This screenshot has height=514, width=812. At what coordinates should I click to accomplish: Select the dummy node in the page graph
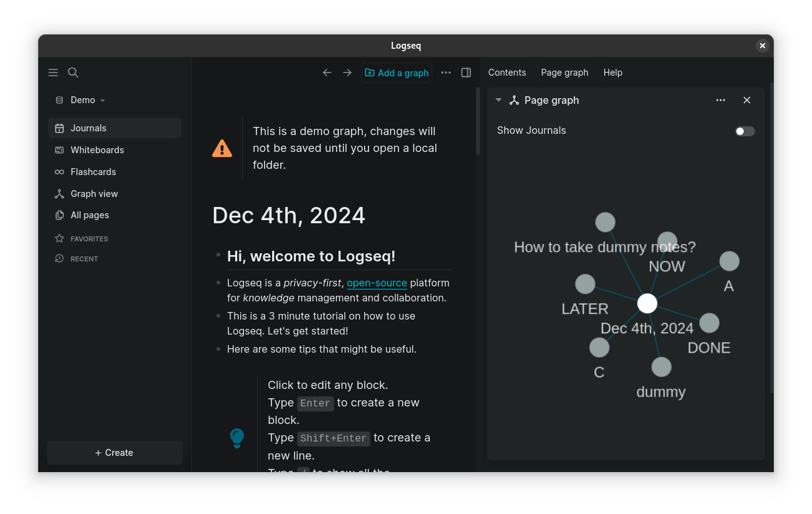[661, 366]
